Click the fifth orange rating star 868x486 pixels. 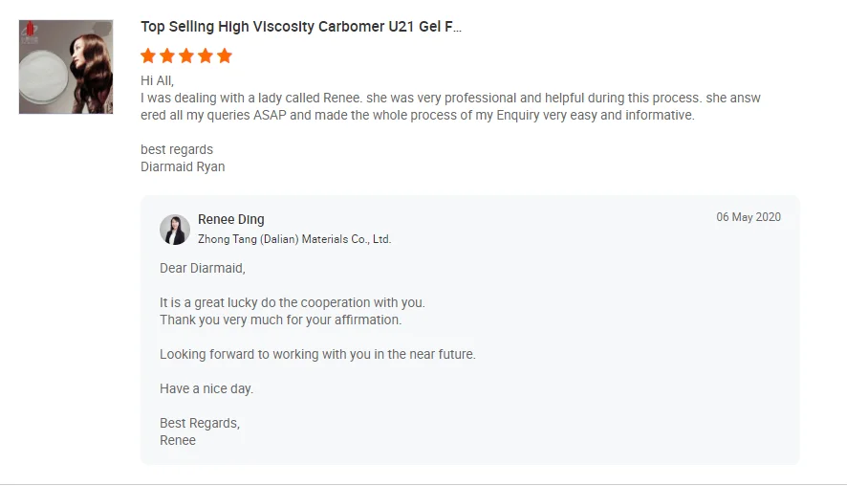coord(225,55)
